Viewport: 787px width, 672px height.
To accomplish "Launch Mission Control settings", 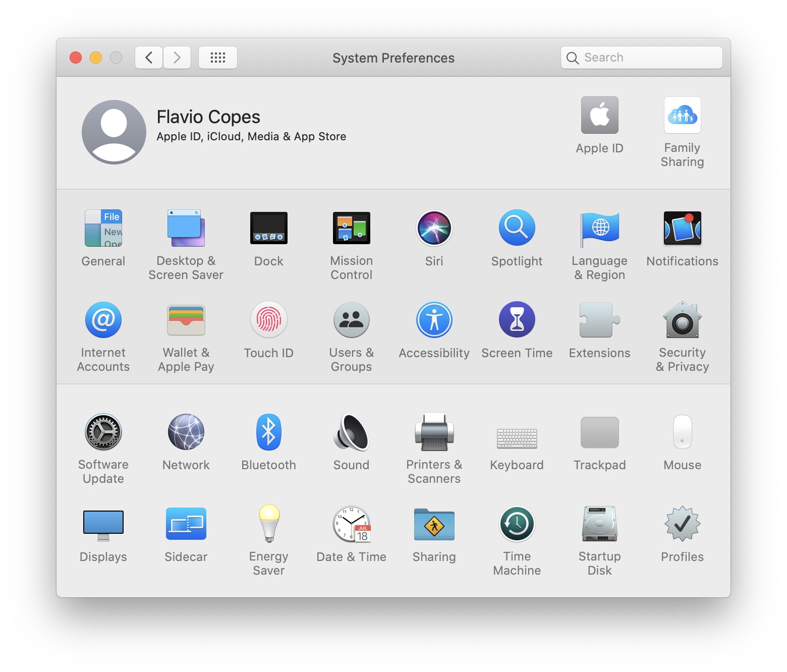I will click(x=351, y=229).
